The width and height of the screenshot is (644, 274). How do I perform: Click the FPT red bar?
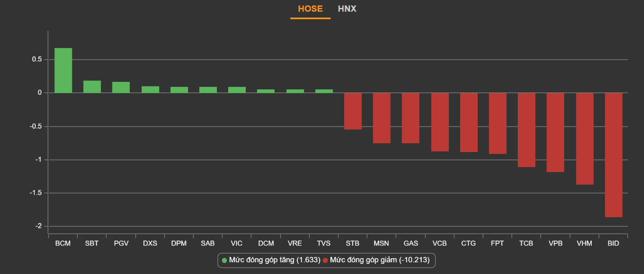(x=498, y=123)
